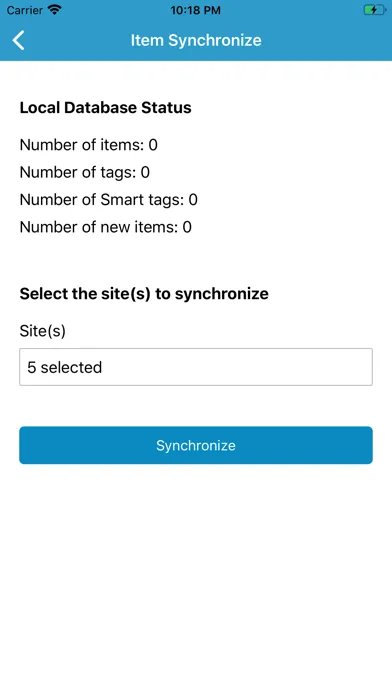Select the Number of tags line
Viewport: 392px width, 696px height.
tap(85, 172)
